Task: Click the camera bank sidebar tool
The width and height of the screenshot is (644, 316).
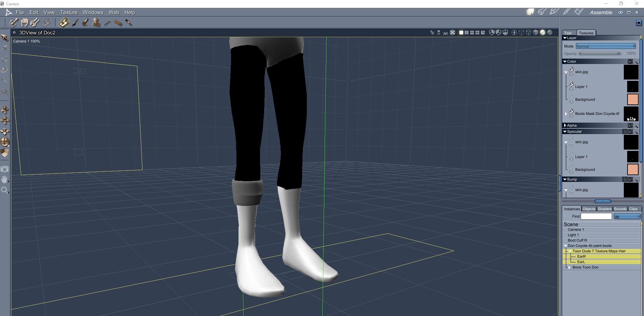Action: (x=5, y=131)
